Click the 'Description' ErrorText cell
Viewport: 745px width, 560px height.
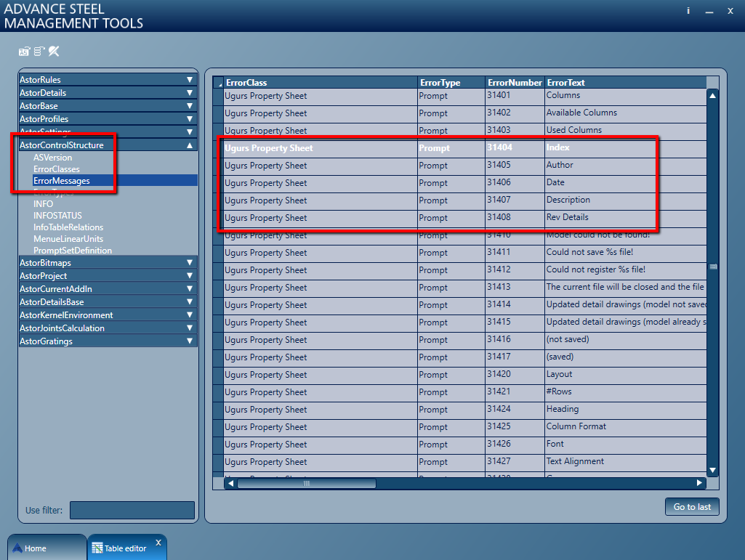coord(626,200)
